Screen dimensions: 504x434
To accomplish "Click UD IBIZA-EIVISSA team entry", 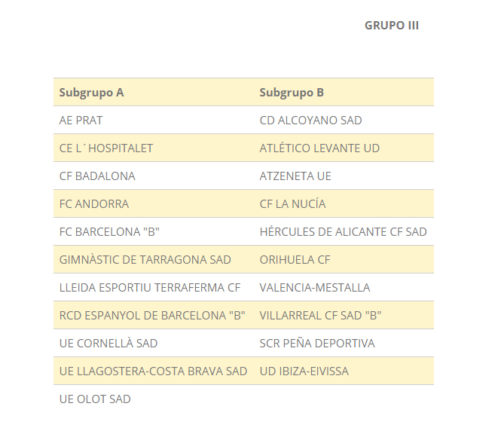I will [304, 371].
